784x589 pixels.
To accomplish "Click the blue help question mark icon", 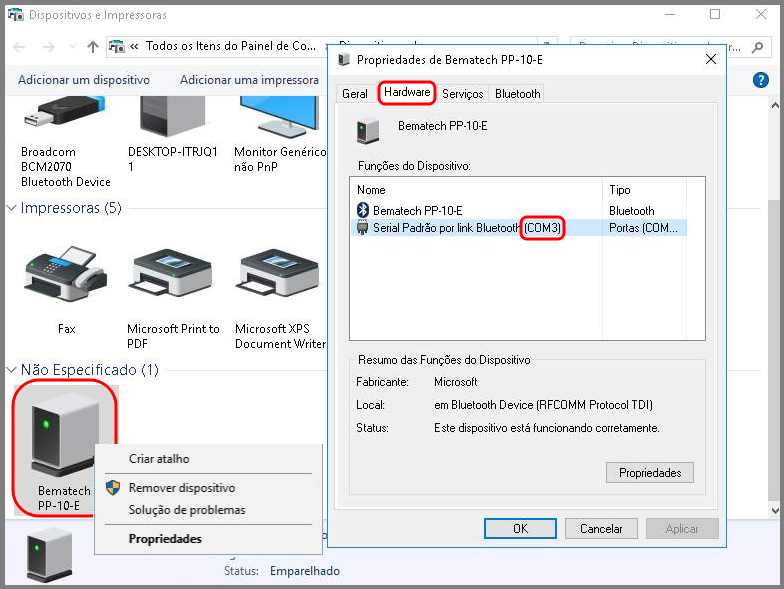I will click(x=760, y=80).
